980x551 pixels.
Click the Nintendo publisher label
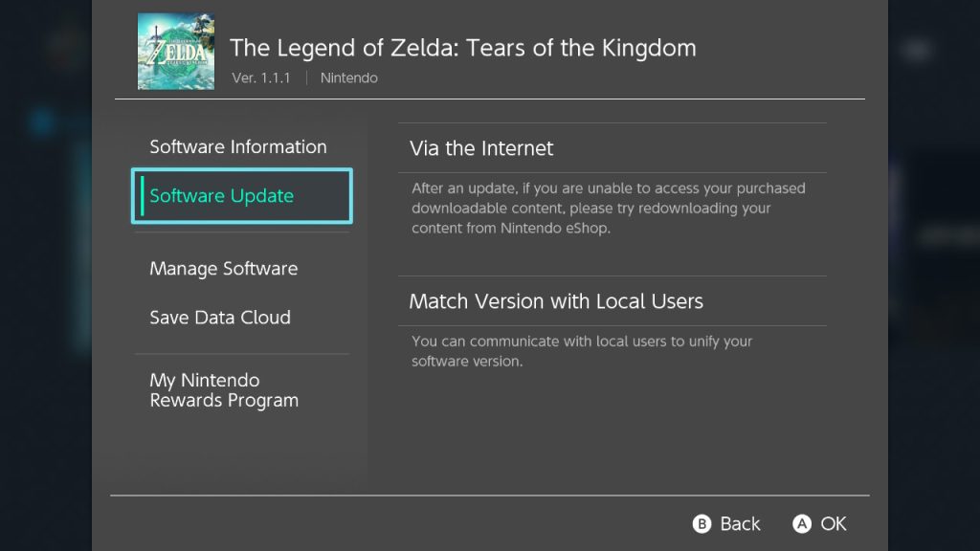click(348, 78)
